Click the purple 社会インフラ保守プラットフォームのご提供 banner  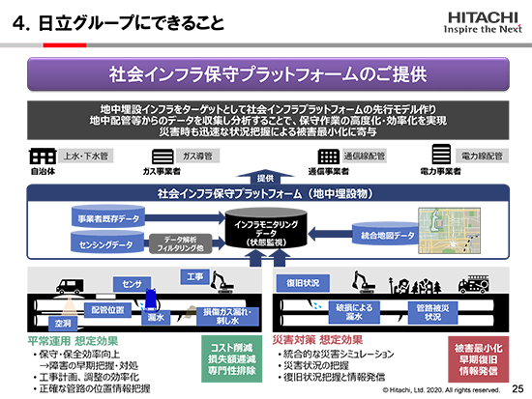click(268, 73)
